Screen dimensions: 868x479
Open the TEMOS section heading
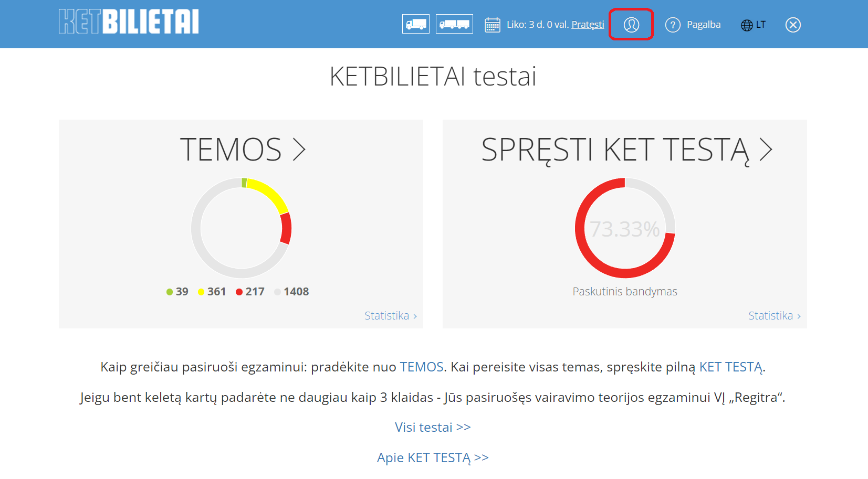click(231, 150)
